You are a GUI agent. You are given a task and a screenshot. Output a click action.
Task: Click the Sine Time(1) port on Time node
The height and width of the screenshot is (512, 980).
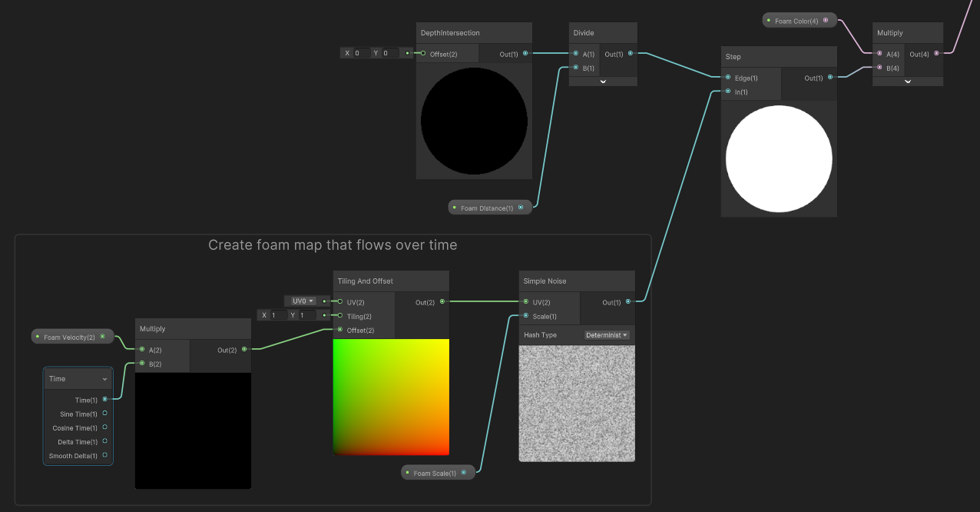(104, 414)
